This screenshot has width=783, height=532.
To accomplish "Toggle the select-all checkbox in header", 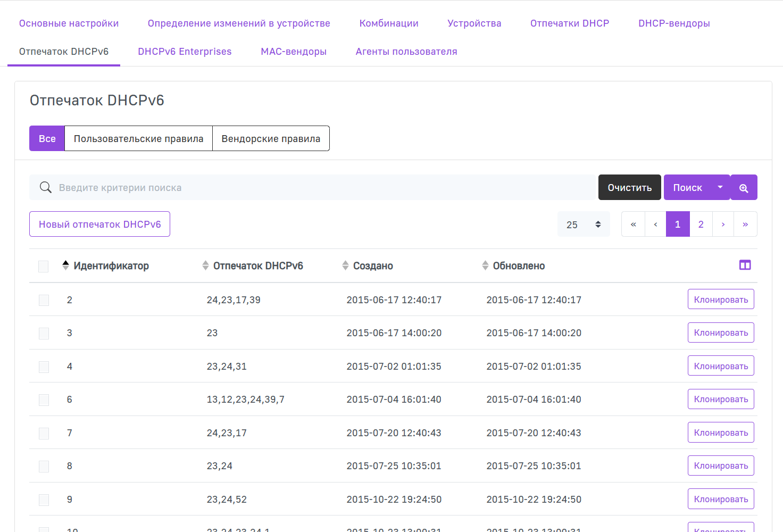I will pyautogui.click(x=44, y=266).
